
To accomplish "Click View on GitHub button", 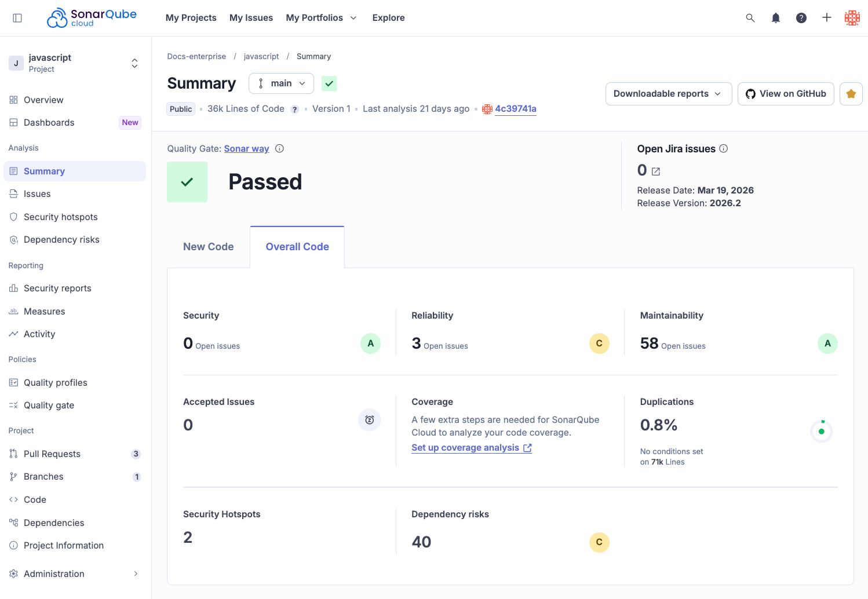I will coord(786,94).
